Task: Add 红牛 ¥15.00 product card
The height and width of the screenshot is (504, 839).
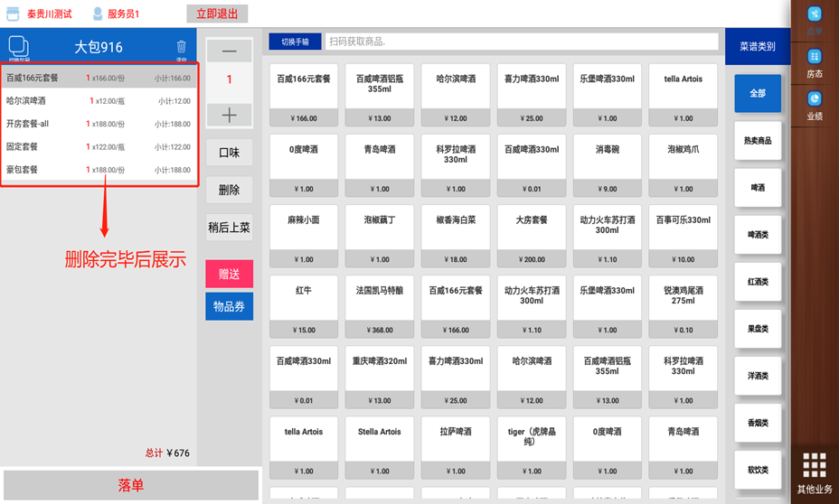Action: [304, 307]
